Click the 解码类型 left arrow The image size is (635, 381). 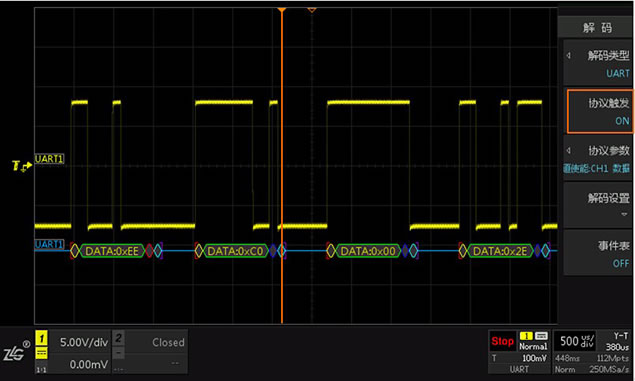tap(569, 55)
